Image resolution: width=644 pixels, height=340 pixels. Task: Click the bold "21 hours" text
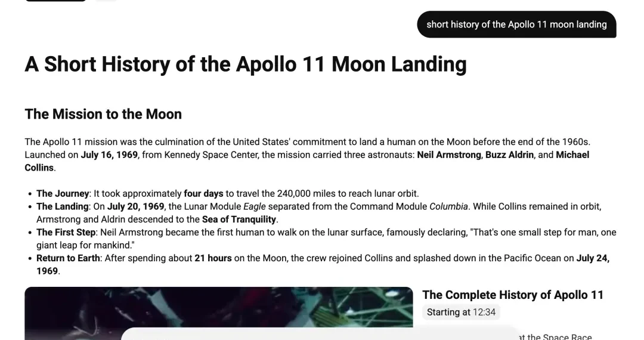click(213, 258)
